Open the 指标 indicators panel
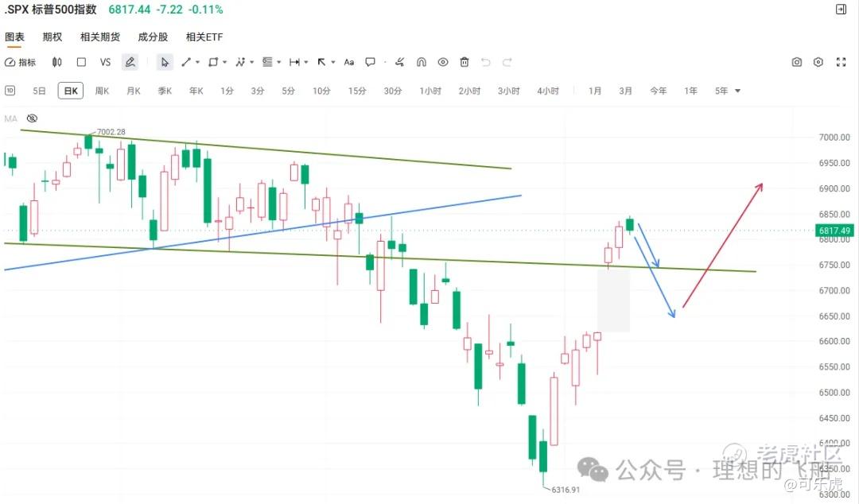Image resolution: width=859 pixels, height=504 pixels. (x=21, y=62)
